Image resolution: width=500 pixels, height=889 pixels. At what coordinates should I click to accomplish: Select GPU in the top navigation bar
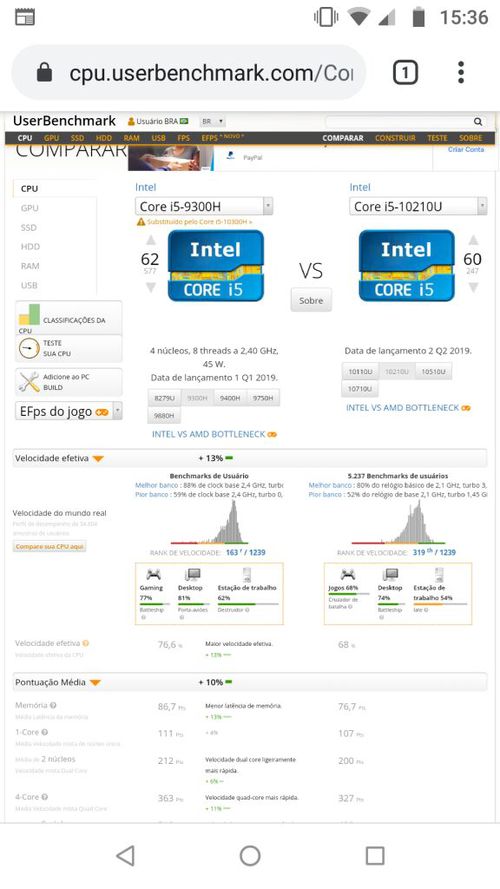51,138
